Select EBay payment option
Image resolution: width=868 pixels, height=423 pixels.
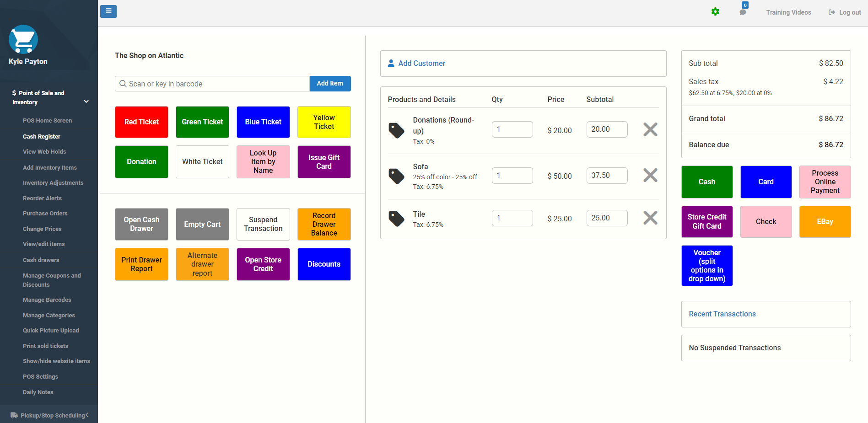825,222
